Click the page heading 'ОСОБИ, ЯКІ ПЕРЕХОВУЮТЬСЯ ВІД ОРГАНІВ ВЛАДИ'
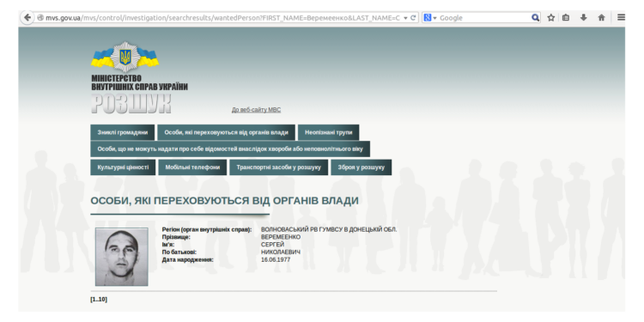 (224, 201)
